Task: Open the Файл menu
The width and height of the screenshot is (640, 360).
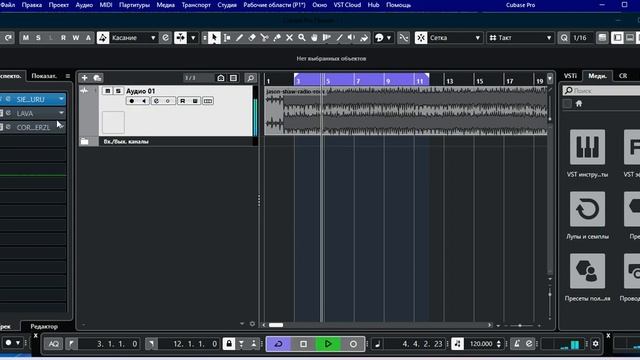Action: (x=8, y=5)
